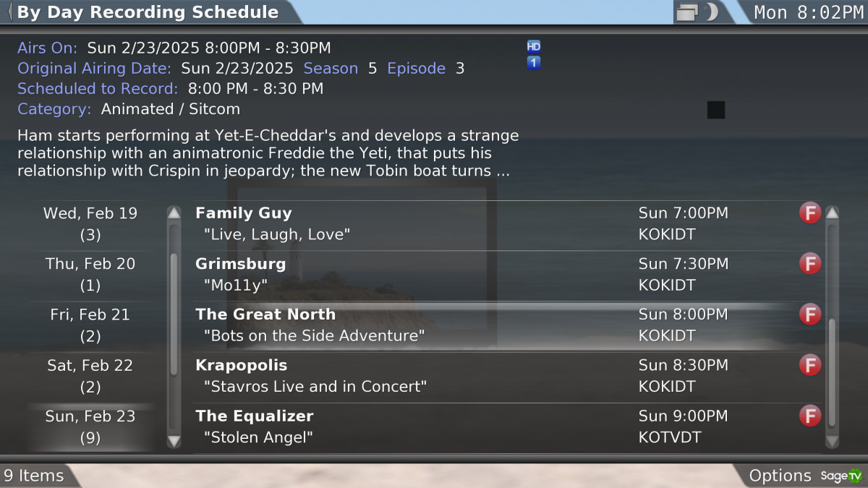Click recordings list scroll-up arrow
The image size is (868, 488).
(x=832, y=213)
